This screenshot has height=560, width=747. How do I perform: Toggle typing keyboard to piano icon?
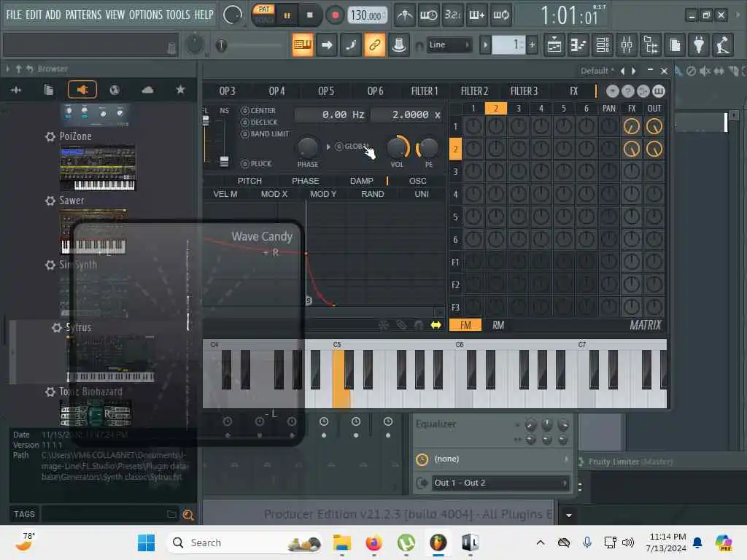pyautogui.click(x=303, y=44)
